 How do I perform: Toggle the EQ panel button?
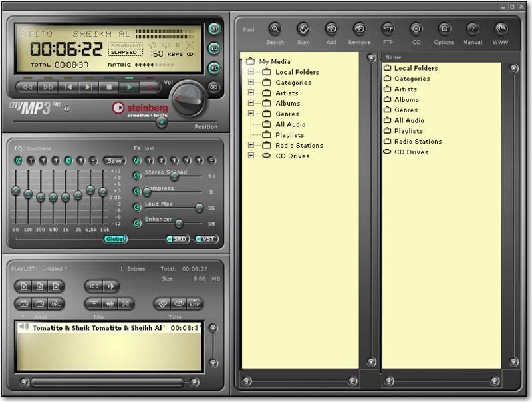tap(214, 48)
